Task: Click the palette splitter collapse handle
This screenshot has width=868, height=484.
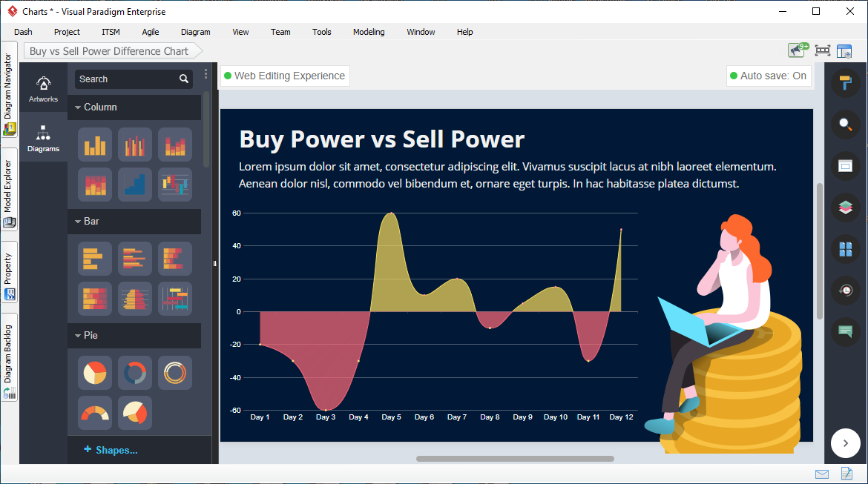Action: [215, 263]
